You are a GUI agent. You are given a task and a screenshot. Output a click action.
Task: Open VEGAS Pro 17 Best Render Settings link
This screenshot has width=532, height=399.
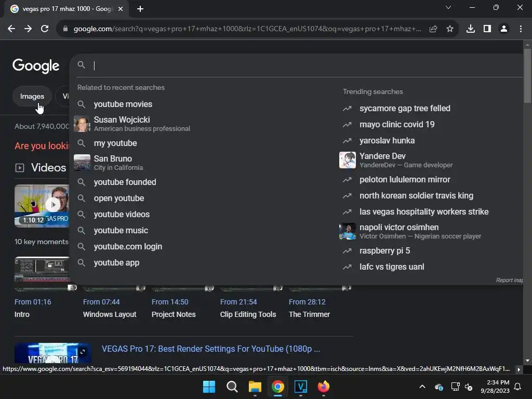point(211,349)
